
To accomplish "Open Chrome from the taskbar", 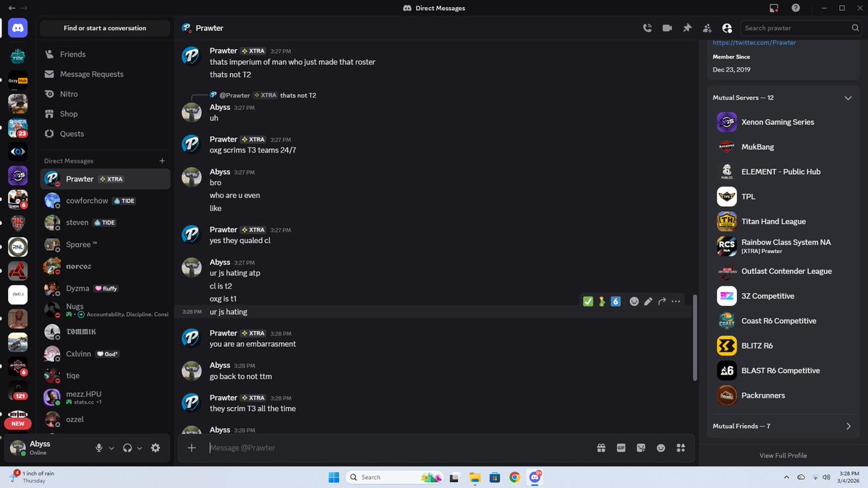I will click(514, 477).
